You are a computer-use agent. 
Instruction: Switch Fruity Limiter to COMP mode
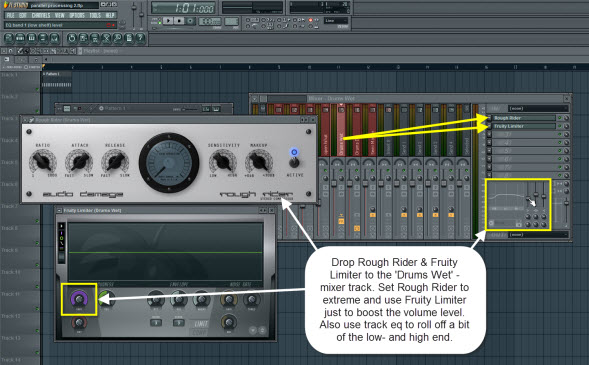199,332
